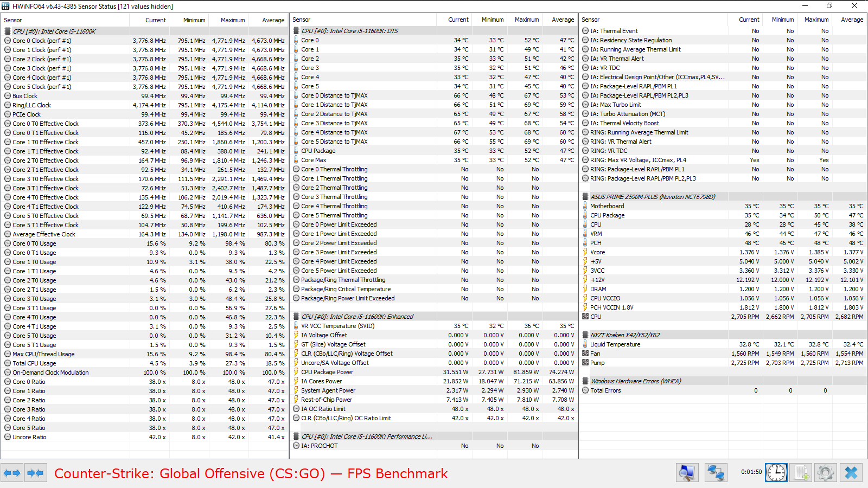Viewport: 868px width, 488px height.
Task: Click the Sensor column header above IA: Thermal Event
Action: [x=653, y=20]
